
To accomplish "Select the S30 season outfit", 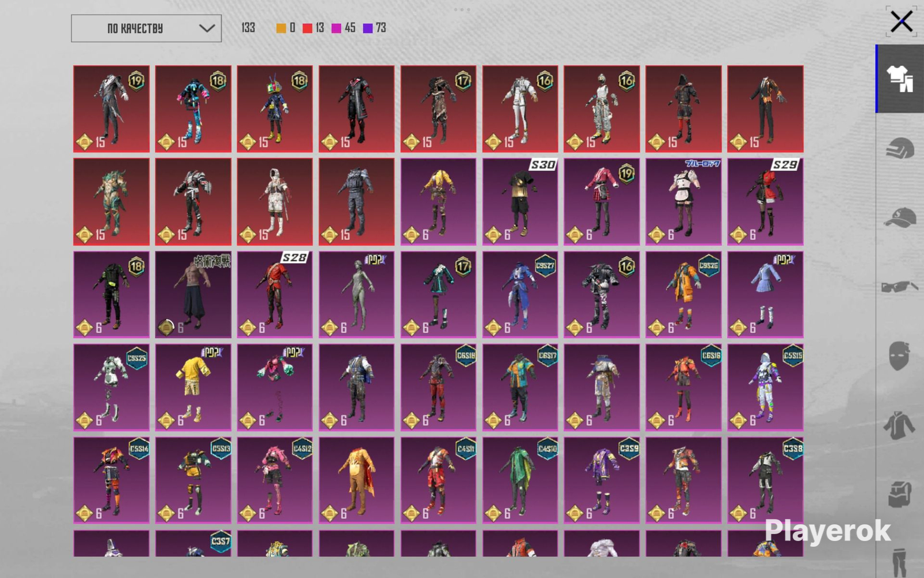I will tap(520, 202).
